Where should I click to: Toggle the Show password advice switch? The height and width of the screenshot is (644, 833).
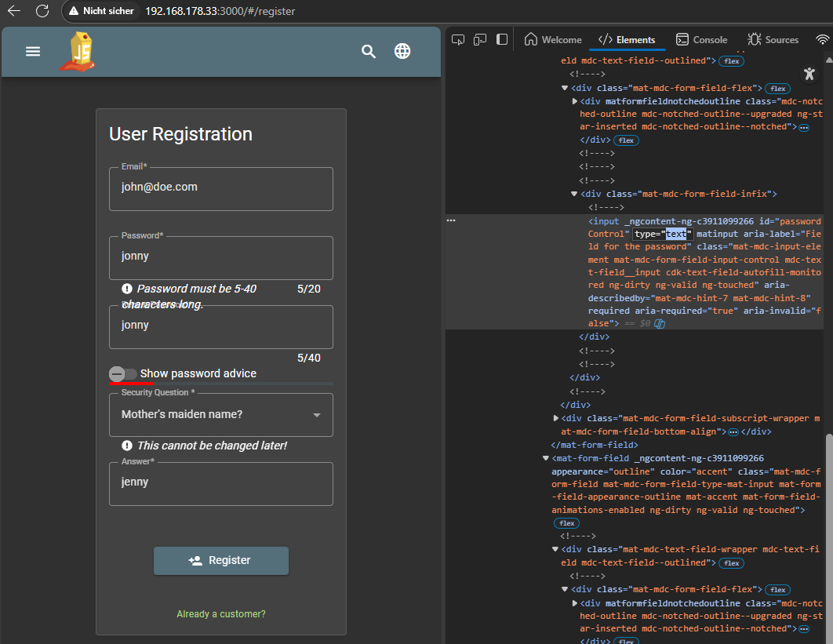[123, 374]
